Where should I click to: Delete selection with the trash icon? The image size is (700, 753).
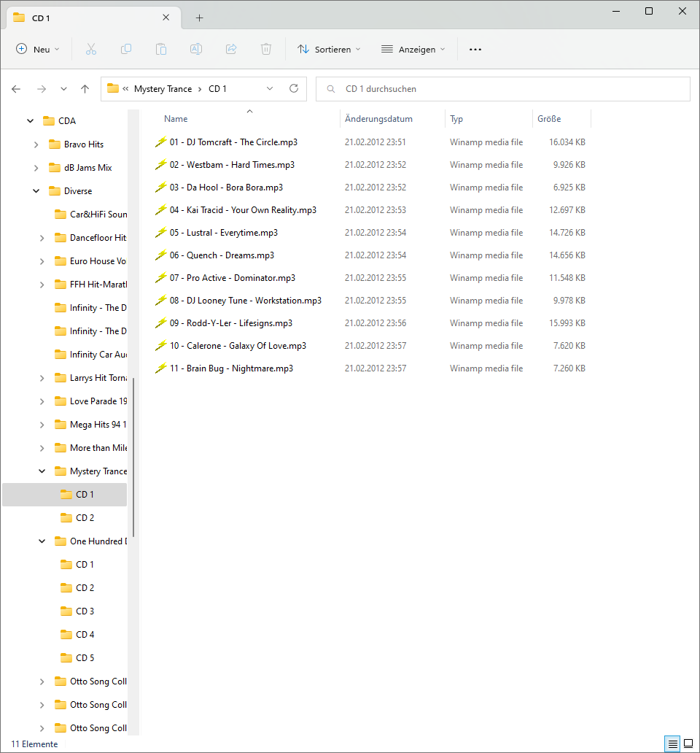point(265,49)
